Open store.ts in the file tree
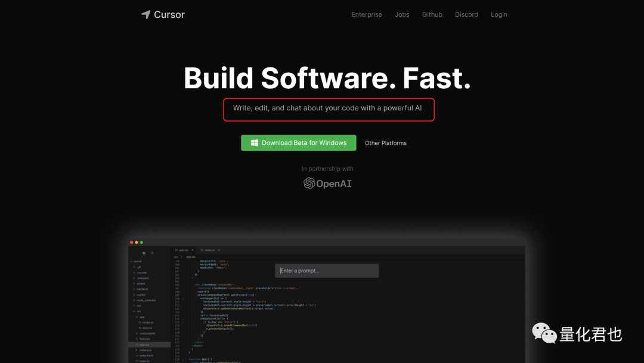 (x=145, y=328)
